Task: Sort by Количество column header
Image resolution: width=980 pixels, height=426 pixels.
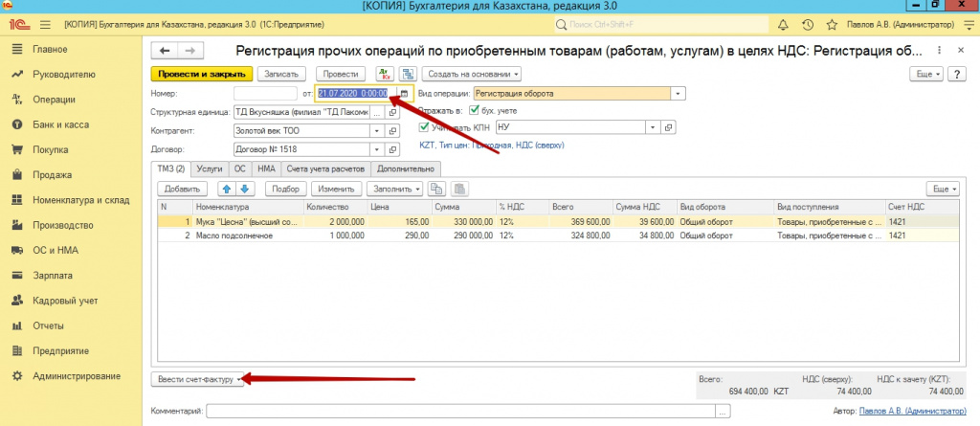Action: tap(336, 207)
